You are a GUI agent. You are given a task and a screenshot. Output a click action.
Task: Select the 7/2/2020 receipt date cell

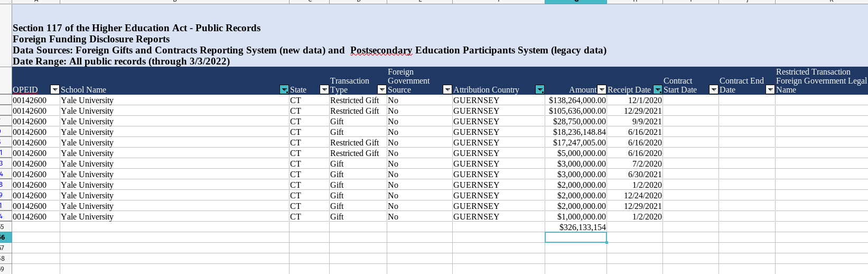click(634, 163)
